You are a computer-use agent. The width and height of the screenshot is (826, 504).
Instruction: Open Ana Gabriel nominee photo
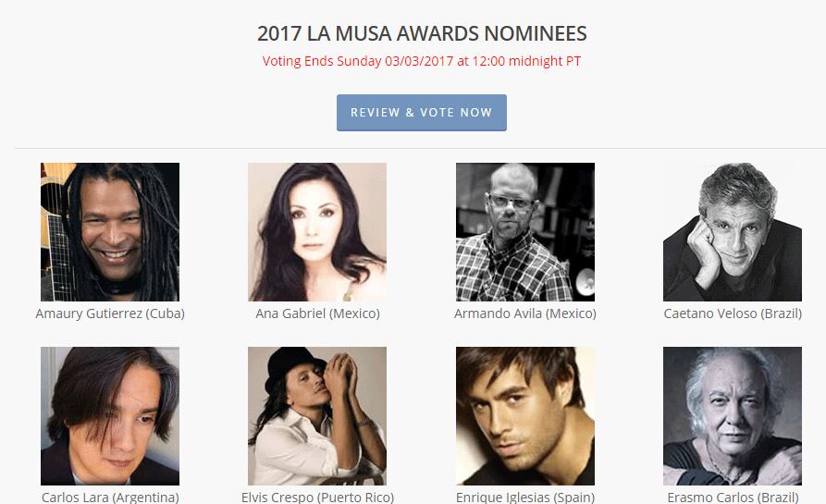point(317,232)
